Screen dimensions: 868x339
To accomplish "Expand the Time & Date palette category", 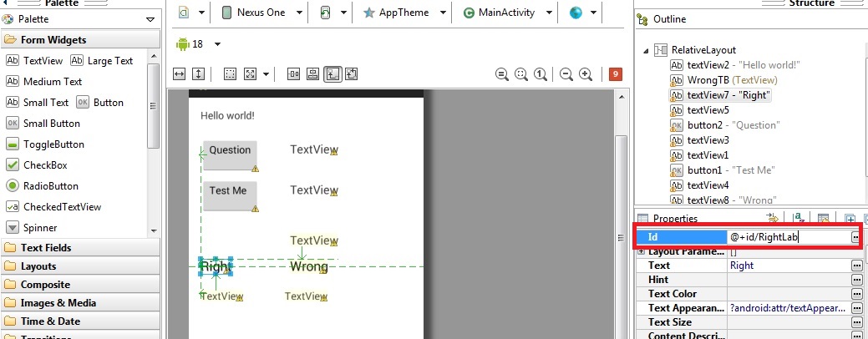I will point(79,321).
